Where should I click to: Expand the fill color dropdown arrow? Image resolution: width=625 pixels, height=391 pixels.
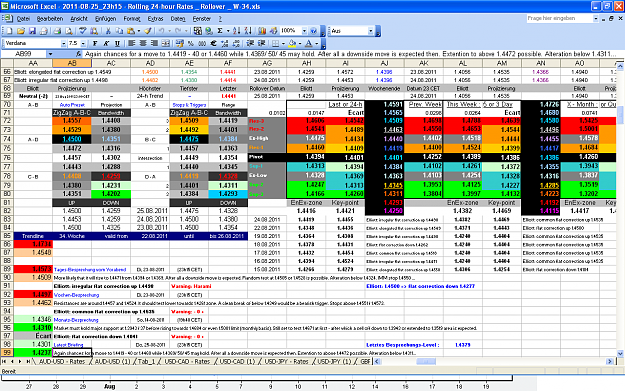[x=300, y=43]
